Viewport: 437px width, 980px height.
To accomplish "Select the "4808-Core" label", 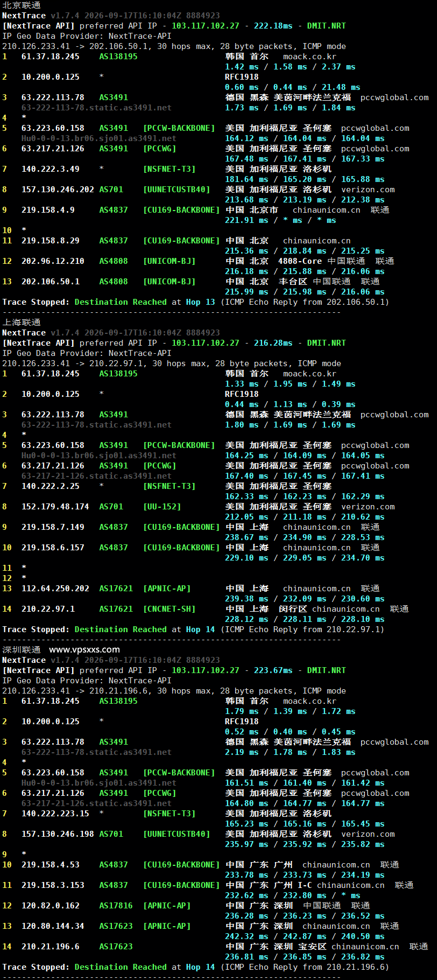I will pyautogui.click(x=300, y=261).
